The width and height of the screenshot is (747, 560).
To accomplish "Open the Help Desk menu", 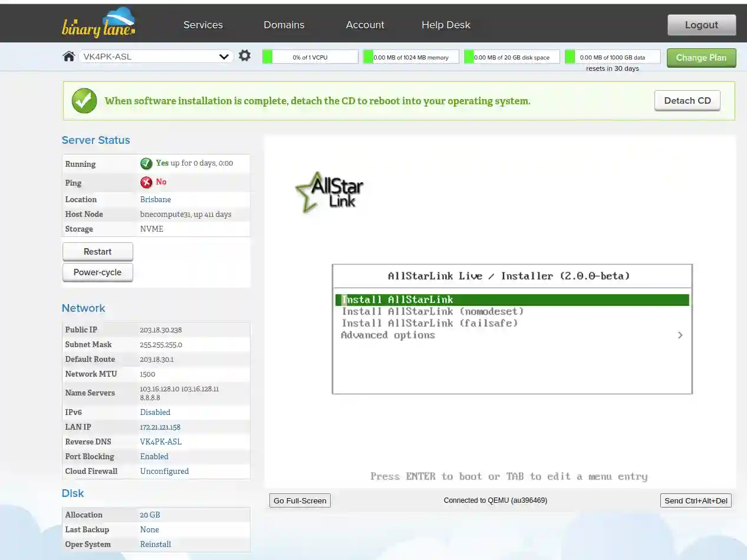I will click(446, 25).
